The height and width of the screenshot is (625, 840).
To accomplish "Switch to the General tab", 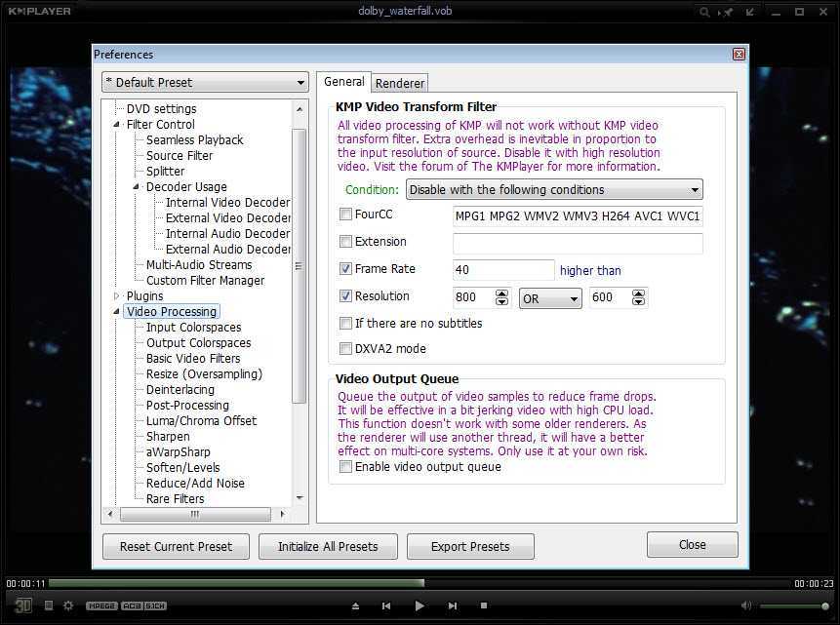I will point(344,81).
